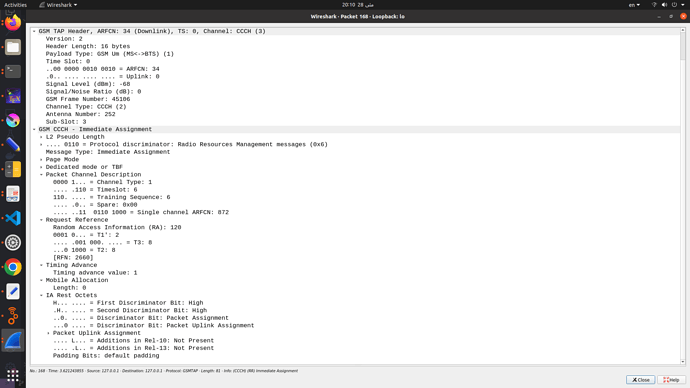Collapse the GSM TAP Header tree
Image resolution: width=690 pixels, height=388 pixels.
click(x=34, y=31)
